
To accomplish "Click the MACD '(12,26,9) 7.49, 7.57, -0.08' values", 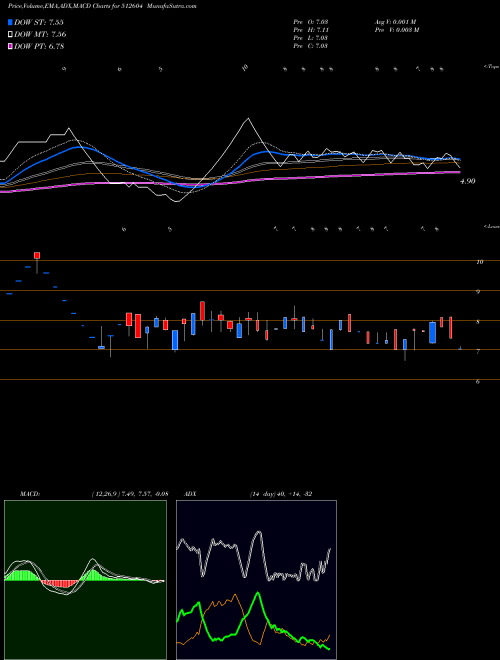I will coord(130,493).
